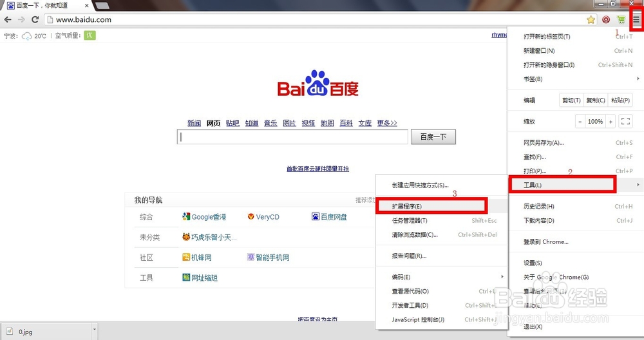Click the red Pinterest extension icon
The image size is (644, 340).
point(606,20)
